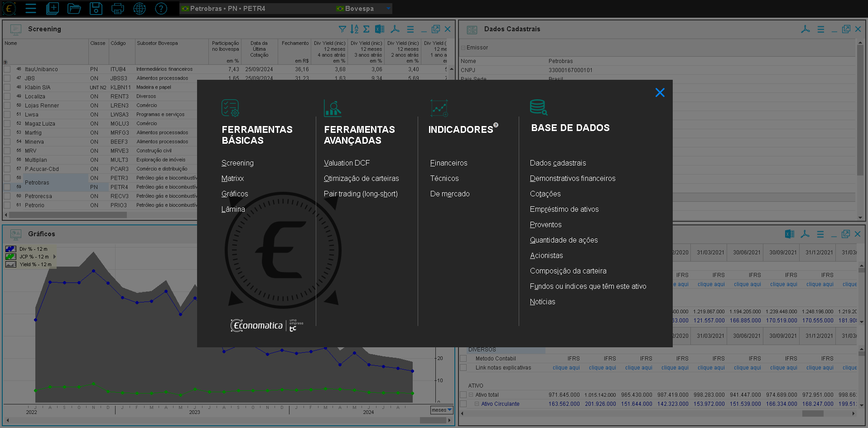Tick the Ativo total row checkbox
Image resolution: width=868 pixels, height=428 pixels.
click(x=463, y=395)
